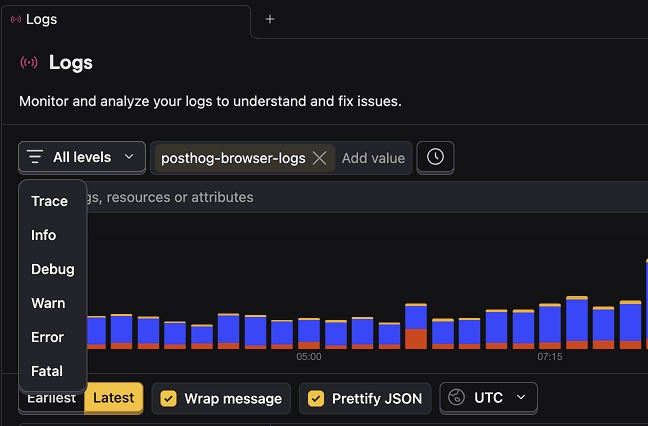The width and height of the screenshot is (648, 426).
Task: Choose Trace level from the menu
Action: [x=52, y=201]
